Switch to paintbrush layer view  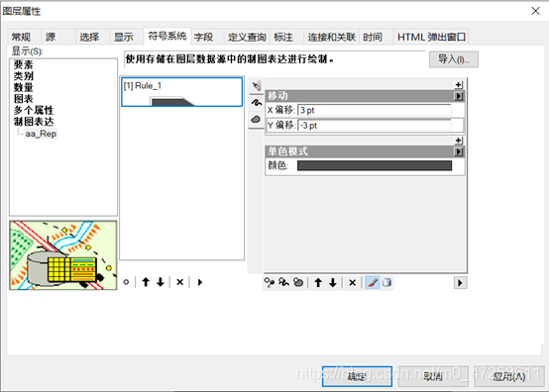point(373,282)
